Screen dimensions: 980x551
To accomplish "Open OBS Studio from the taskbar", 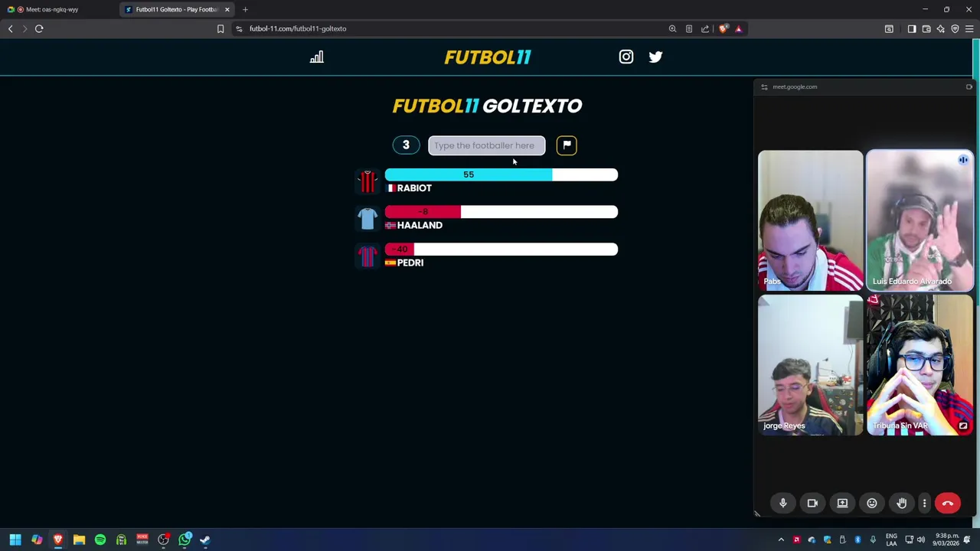I will (163, 540).
